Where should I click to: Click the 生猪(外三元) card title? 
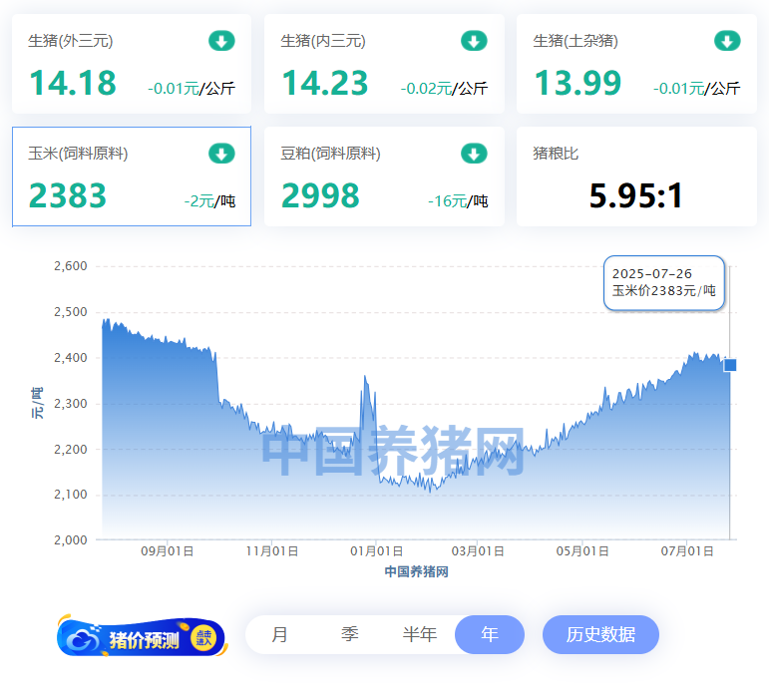point(71,41)
